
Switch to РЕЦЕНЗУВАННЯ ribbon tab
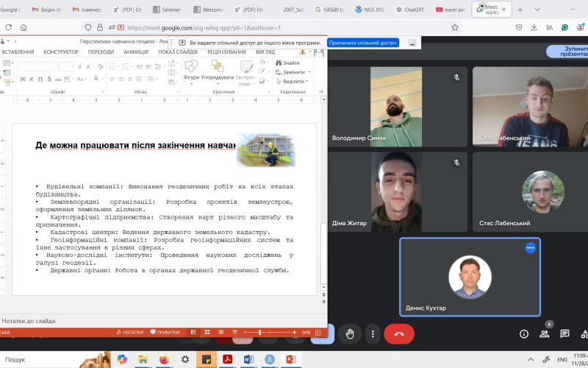click(226, 52)
